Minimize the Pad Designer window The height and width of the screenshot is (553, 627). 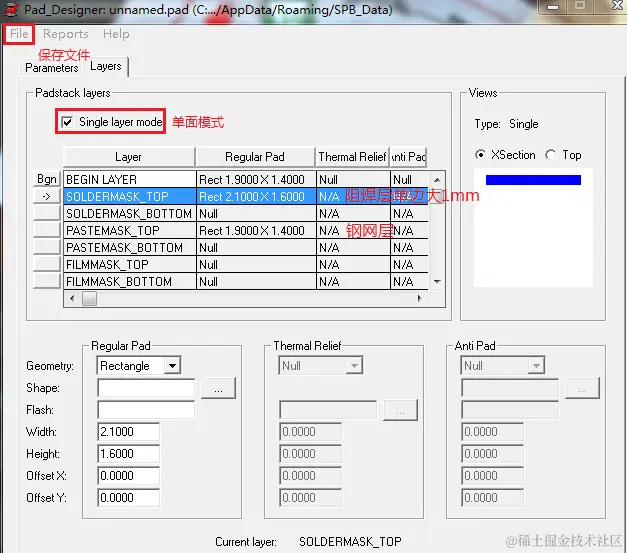pyautogui.click(x=553, y=7)
